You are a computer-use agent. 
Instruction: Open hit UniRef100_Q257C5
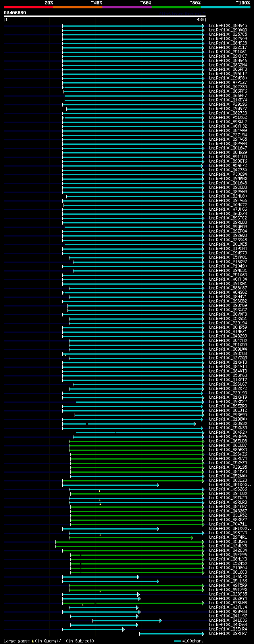coord(228,35)
